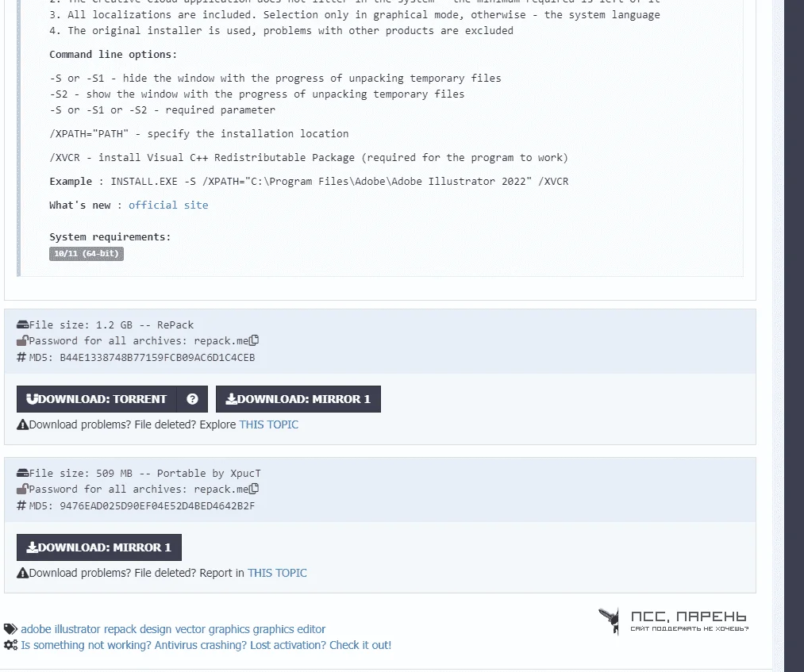This screenshot has height=672, width=804.
Task: Open the 'graphics editor' tag
Action: point(289,629)
